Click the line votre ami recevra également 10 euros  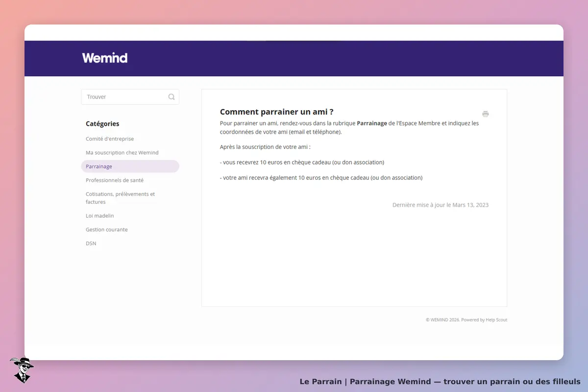(x=321, y=177)
